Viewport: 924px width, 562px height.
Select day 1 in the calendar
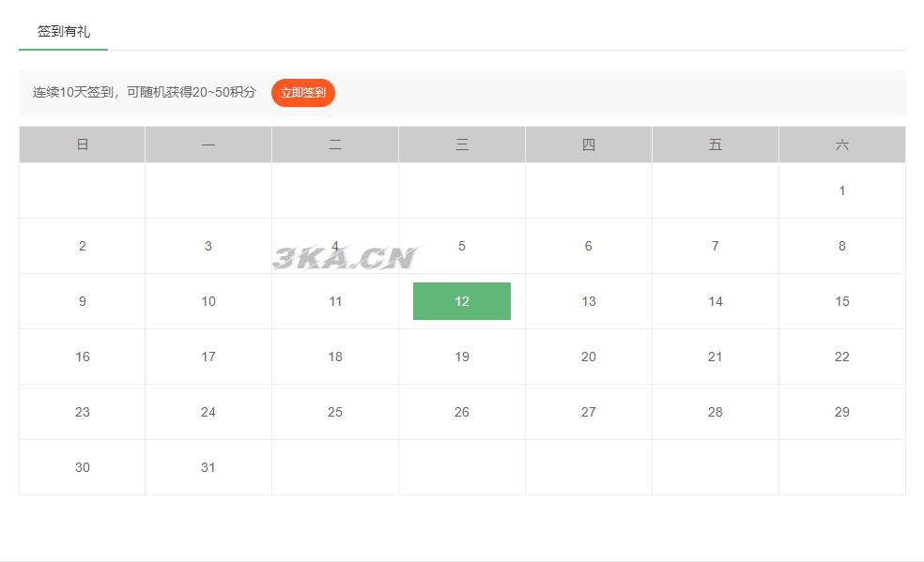point(841,190)
